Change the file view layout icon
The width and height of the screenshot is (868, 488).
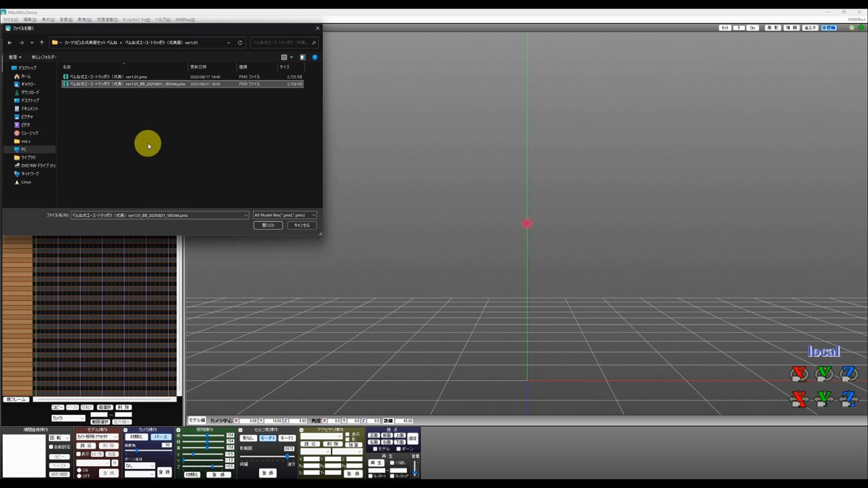284,57
